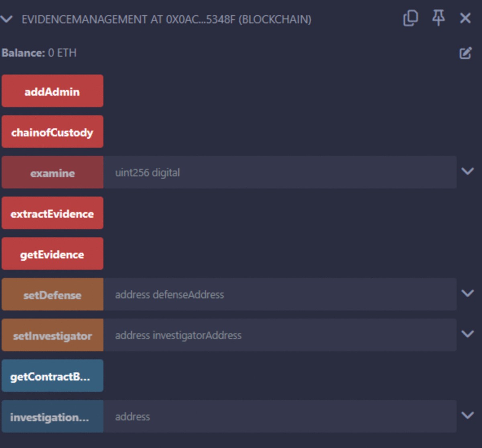The height and width of the screenshot is (448, 482).
Task: Execute the extractEvidence function
Action: tap(52, 213)
